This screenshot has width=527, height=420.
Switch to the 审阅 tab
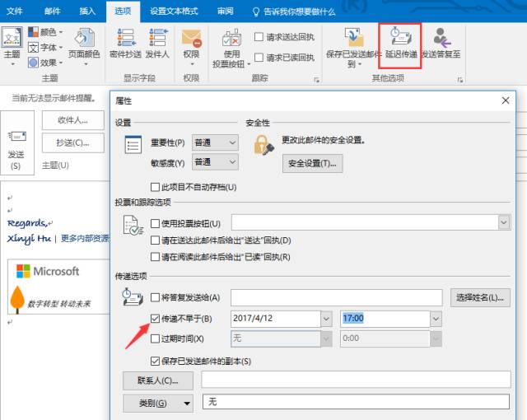[x=225, y=12]
